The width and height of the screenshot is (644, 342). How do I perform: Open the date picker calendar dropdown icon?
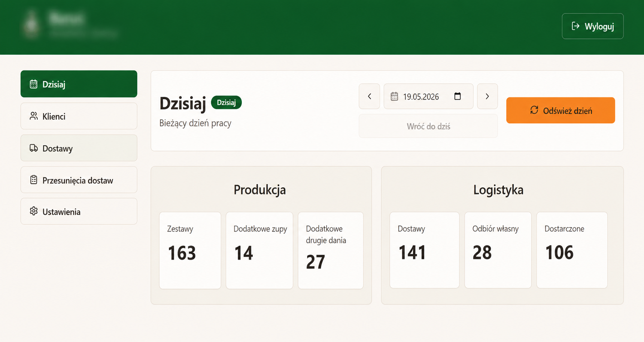point(458,96)
